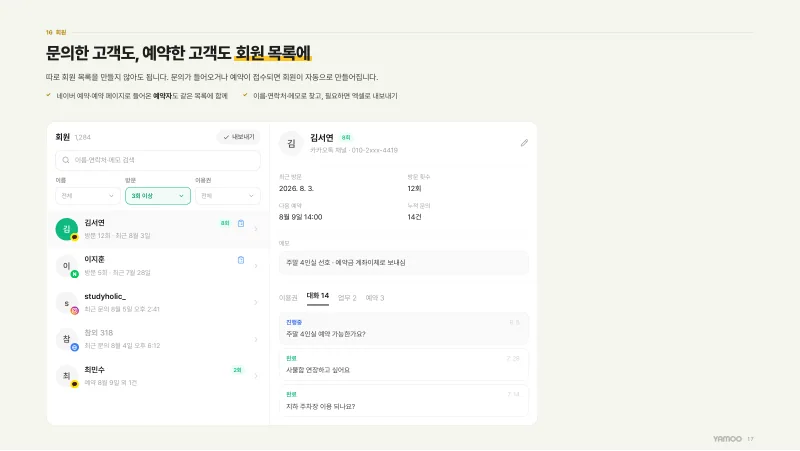
Task: Switch to the 대화 14 tab
Action: (x=317, y=296)
